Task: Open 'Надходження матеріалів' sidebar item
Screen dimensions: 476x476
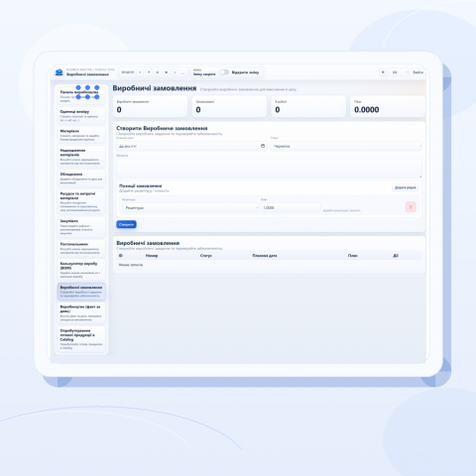Action: pyautogui.click(x=81, y=157)
